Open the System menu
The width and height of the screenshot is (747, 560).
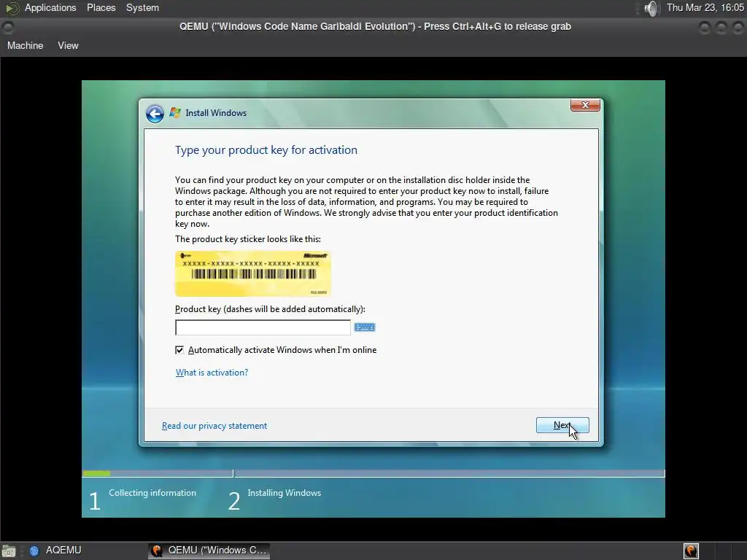click(x=142, y=7)
